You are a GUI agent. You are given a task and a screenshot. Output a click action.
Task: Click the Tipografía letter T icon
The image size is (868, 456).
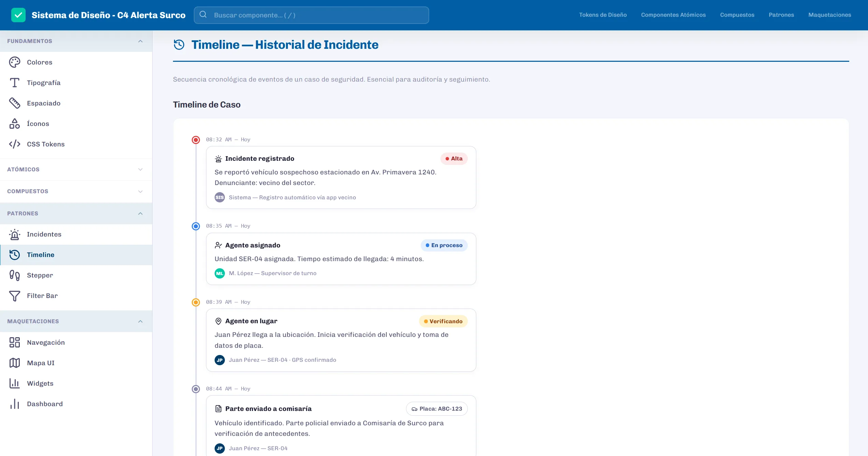tap(15, 83)
